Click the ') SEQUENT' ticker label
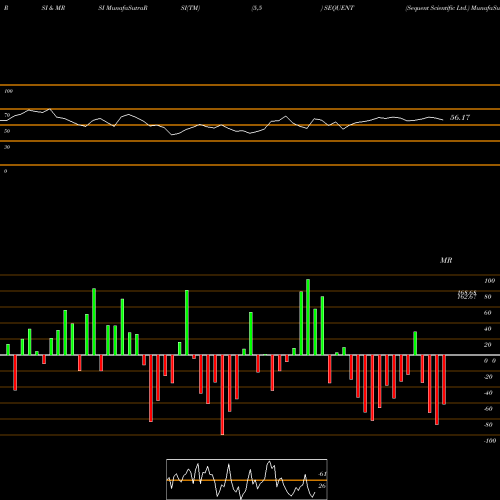500x500 pixels. pos(337,8)
